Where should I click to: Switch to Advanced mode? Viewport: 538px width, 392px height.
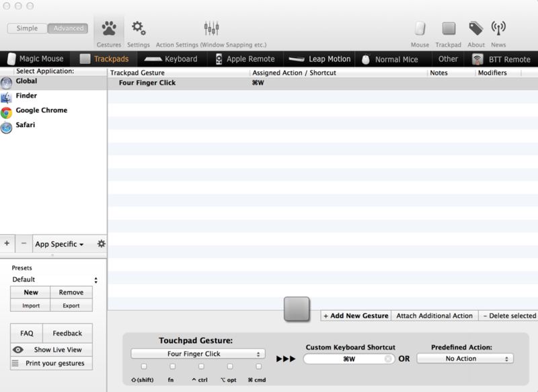68,28
